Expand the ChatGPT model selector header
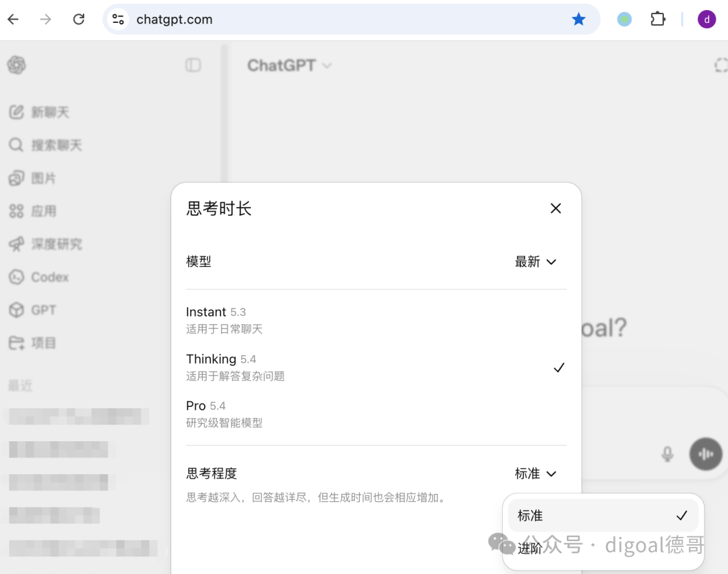 (289, 65)
